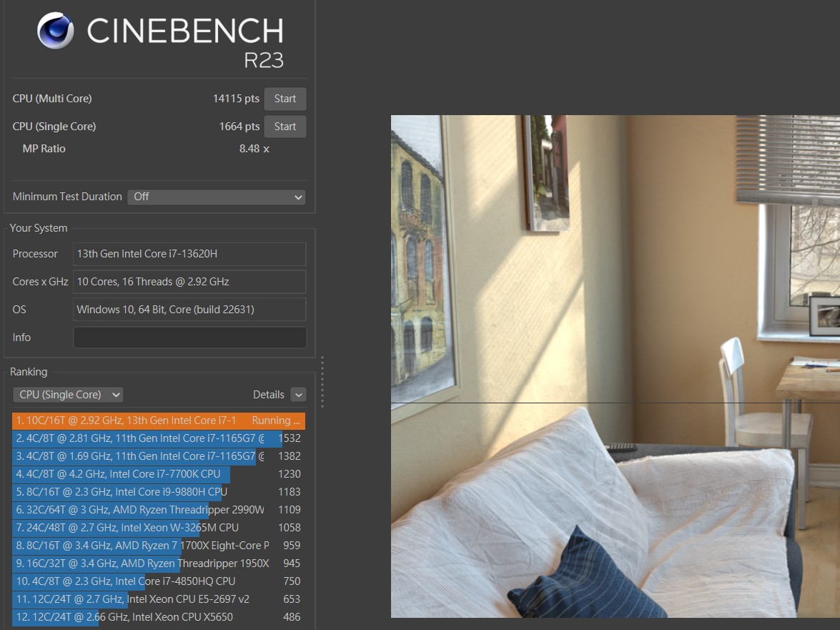840x630 pixels.
Task: Select the i7-4850HQ ranking row
Action: pyautogui.click(x=159, y=581)
